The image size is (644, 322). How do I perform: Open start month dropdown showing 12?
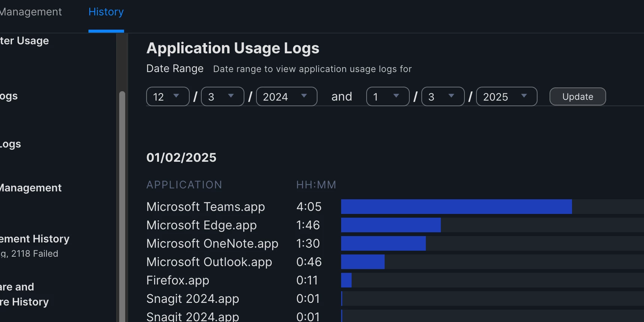click(168, 96)
